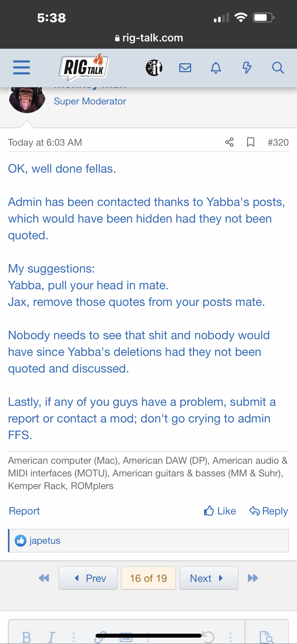Open the alerts bell icon
Screen dimensions: 297x644
216,68
